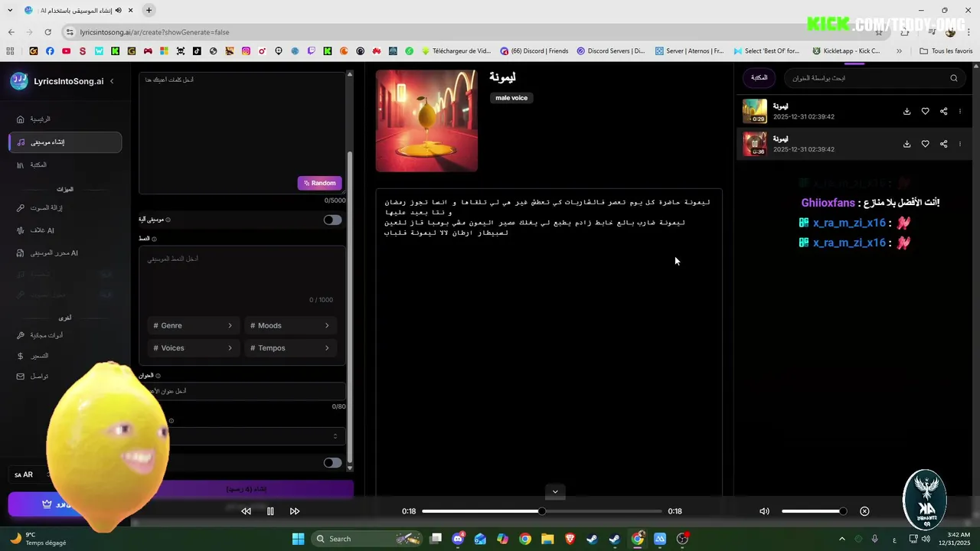This screenshot has width=980, height=551.
Task: Open the Discord Friends bookmark
Action: point(534,51)
